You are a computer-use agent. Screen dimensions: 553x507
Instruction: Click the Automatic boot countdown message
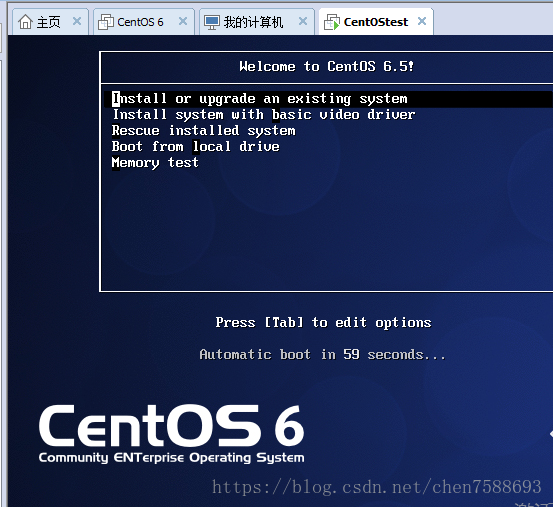tap(322, 354)
